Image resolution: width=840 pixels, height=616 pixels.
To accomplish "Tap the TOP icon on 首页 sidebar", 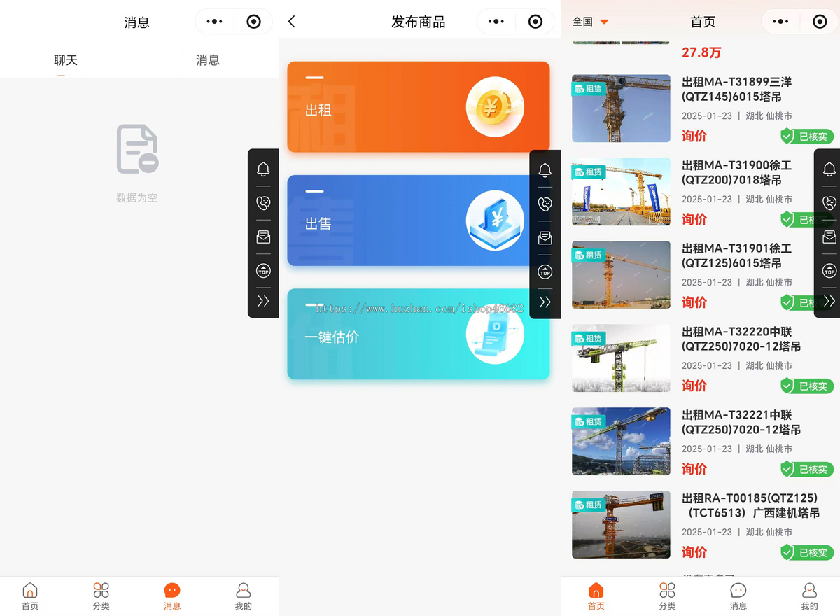I will (x=829, y=270).
